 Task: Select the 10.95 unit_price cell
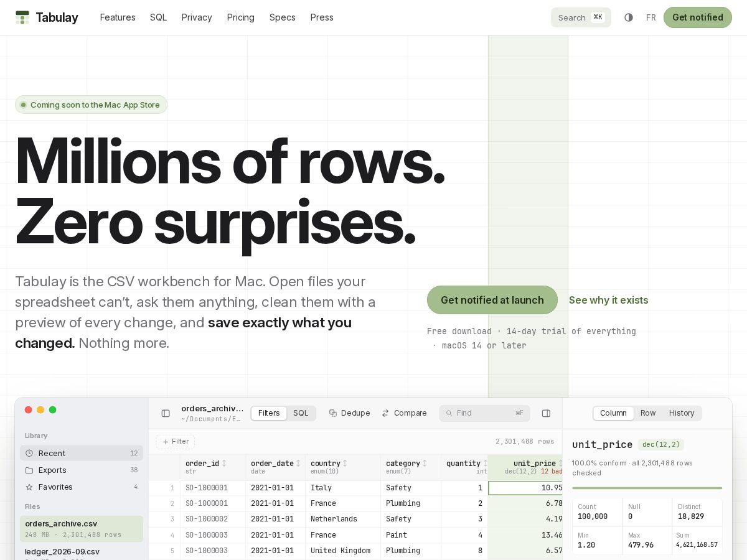tap(526, 488)
